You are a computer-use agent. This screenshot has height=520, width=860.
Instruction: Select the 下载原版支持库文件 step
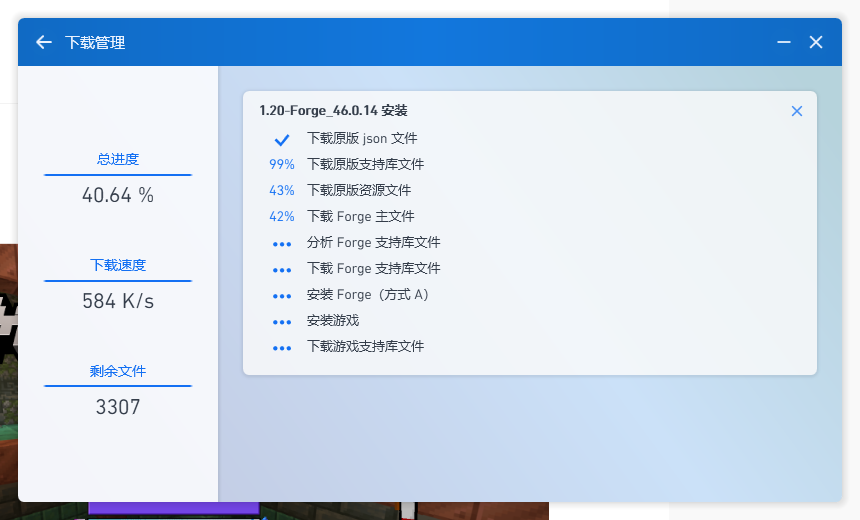[365, 165]
